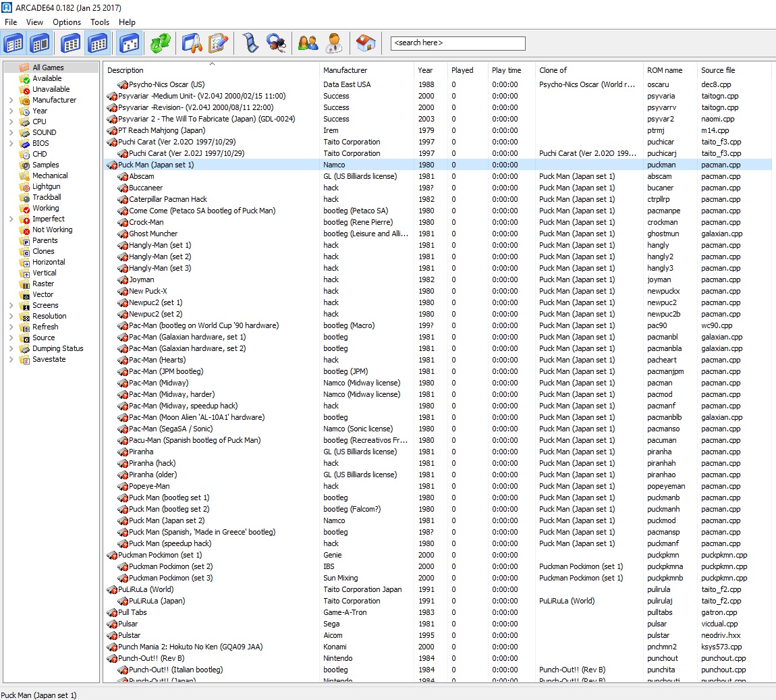Screen dimensions: 776x700
Task: Toggle the screenshot pane toolbar icon
Action: [40, 43]
